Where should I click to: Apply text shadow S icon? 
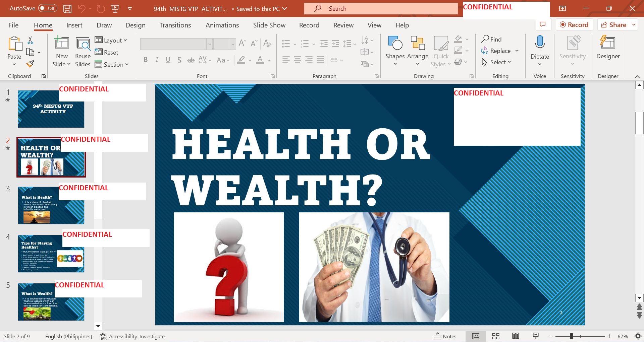[179, 60]
